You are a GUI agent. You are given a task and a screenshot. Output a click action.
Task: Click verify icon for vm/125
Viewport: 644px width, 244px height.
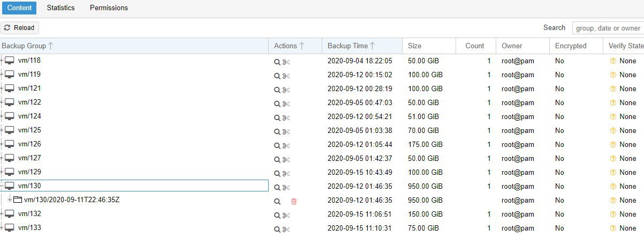pyautogui.click(x=277, y=131)
